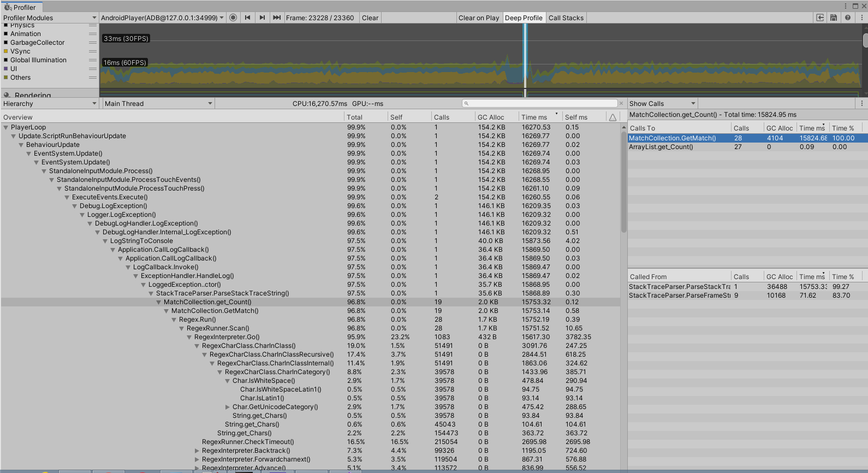
Task: Toggle the Deep Profile option
Action: [x=524, y=17]
